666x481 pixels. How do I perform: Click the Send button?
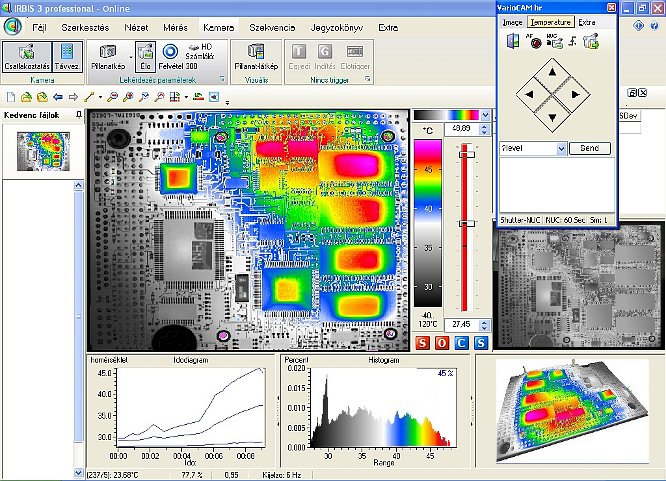(589, 148)
